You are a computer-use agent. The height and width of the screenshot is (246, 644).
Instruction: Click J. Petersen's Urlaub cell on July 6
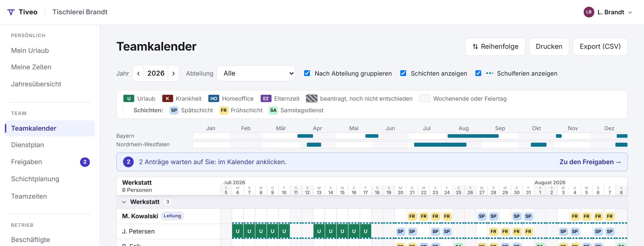(238, 231)
